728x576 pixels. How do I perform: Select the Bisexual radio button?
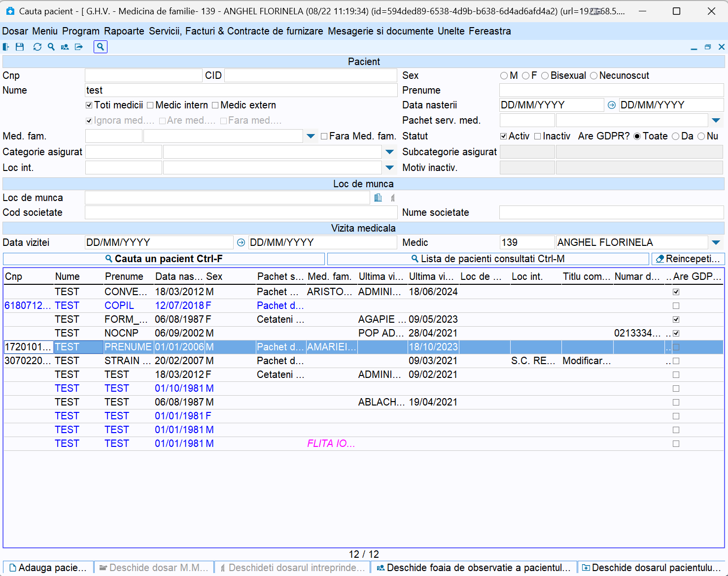545,76
